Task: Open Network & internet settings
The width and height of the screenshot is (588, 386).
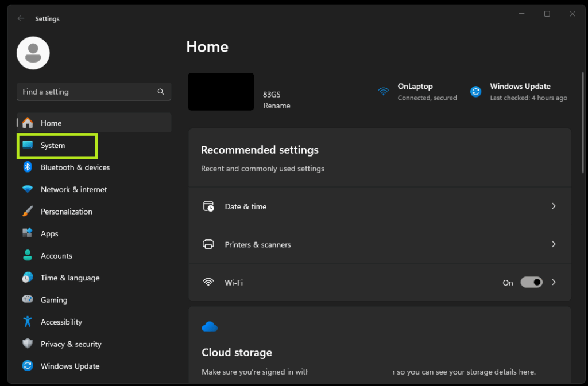Action: [94, 189]
